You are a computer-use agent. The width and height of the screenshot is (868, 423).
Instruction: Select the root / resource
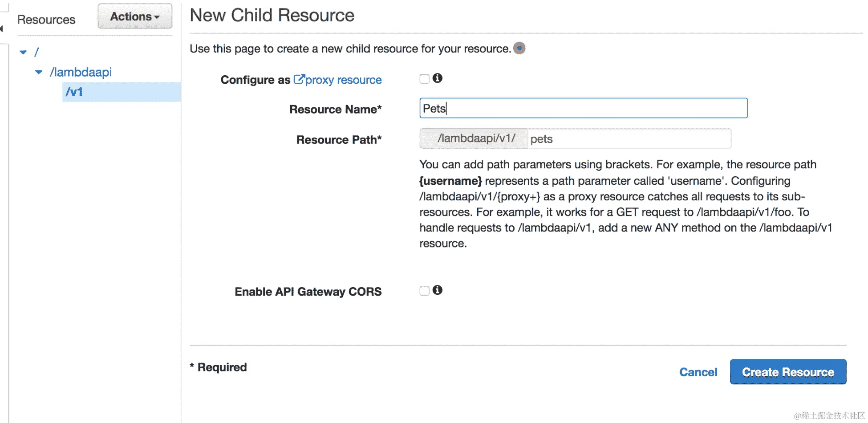tap(37, 52)
